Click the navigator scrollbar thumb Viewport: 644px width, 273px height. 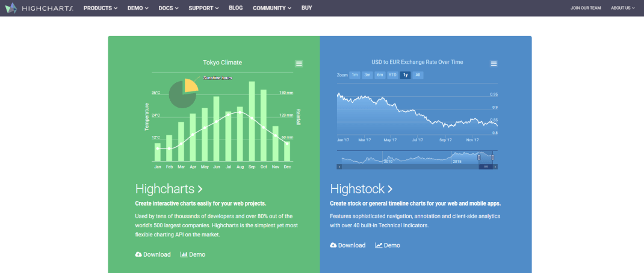click(486, 167)
